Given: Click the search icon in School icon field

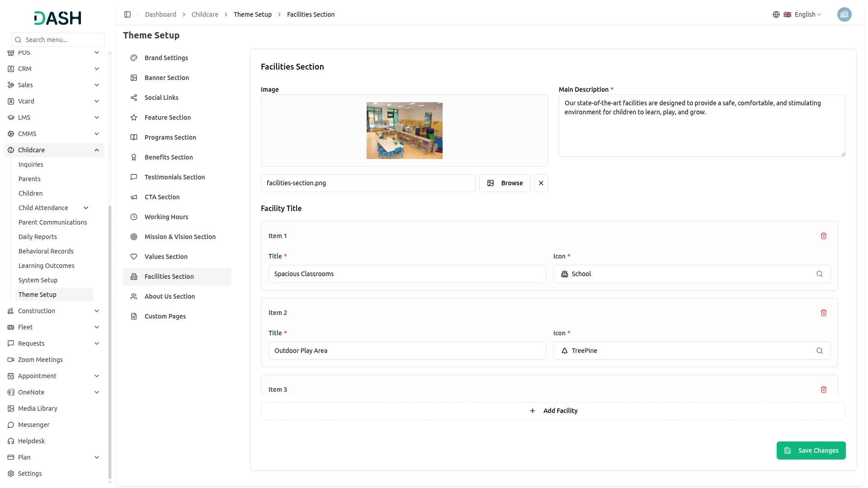Looking at the screenshot, I should pos(819,274).
